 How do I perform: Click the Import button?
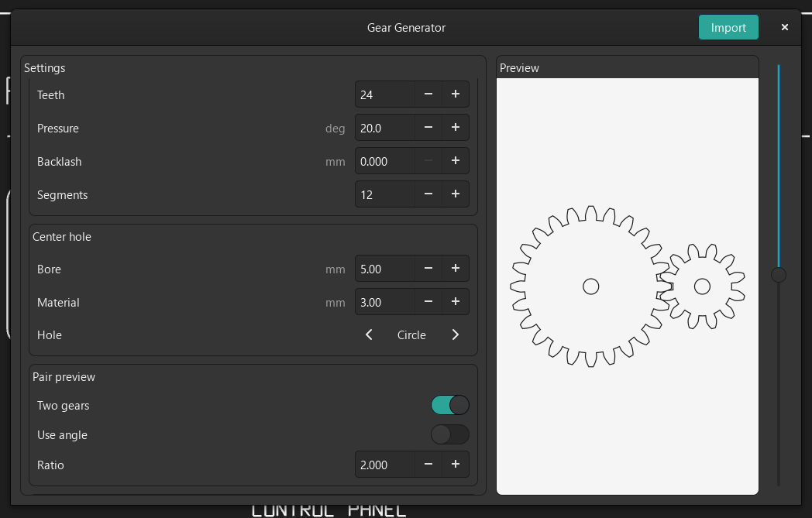point(728,27)
